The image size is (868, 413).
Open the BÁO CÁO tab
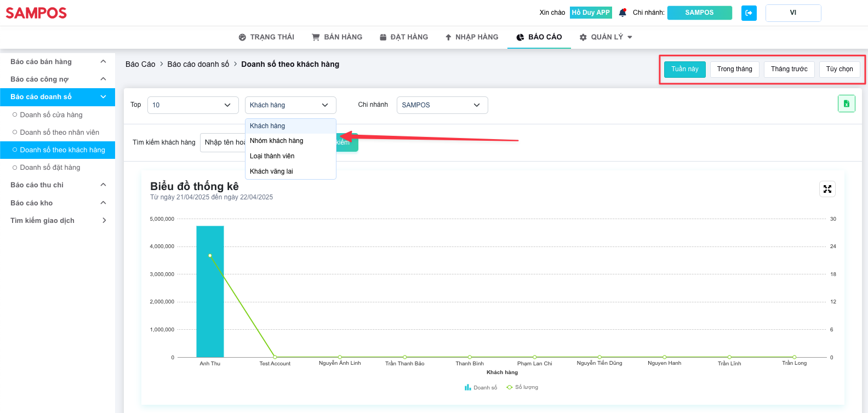pyautogui.click(x=539, y=37)
